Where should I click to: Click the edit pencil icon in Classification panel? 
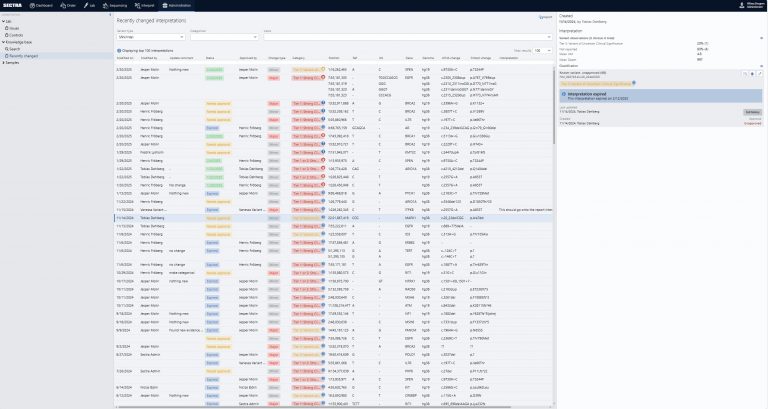click(x=761, y=74)
